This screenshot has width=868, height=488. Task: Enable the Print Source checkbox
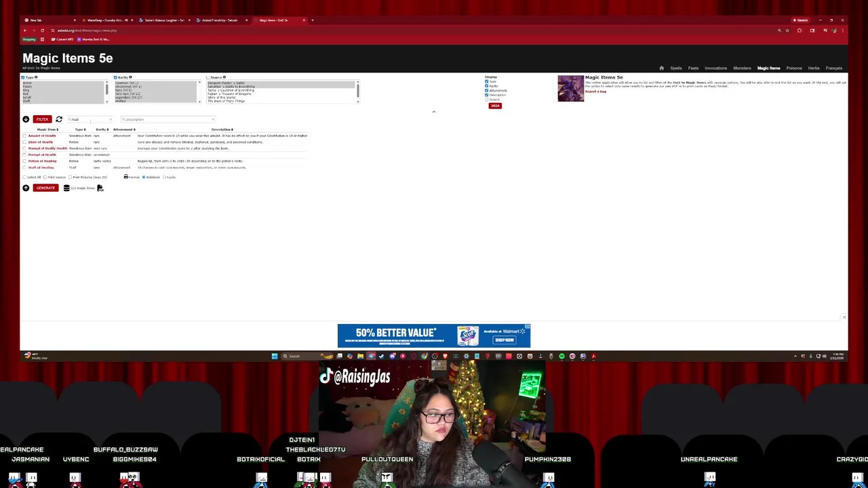pos(45,177)
